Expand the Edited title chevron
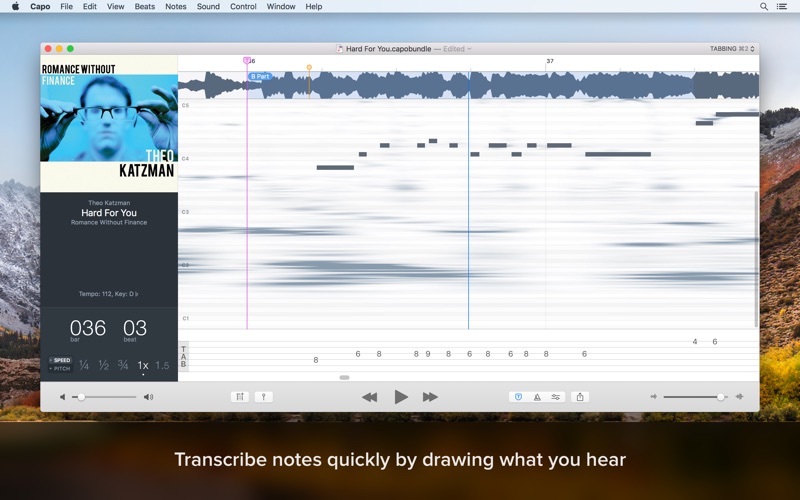Screen dimensions: 800x500 (x=469, y=49)
